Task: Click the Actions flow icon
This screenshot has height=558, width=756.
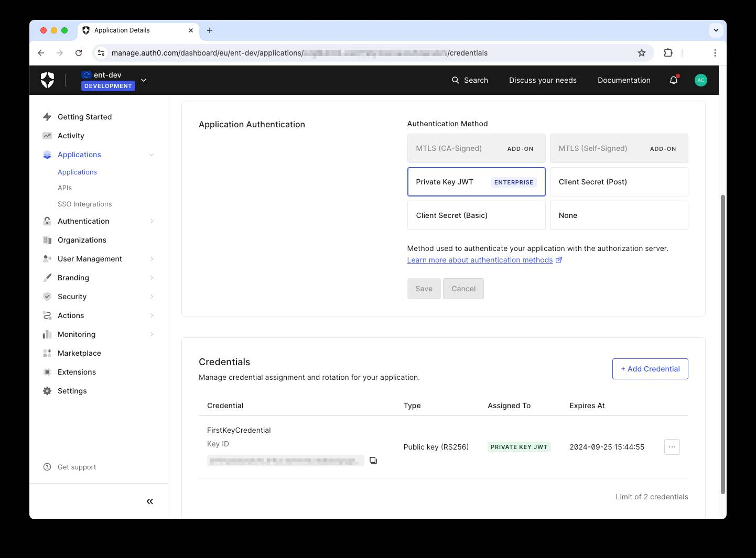Action: tap(47, 315)
